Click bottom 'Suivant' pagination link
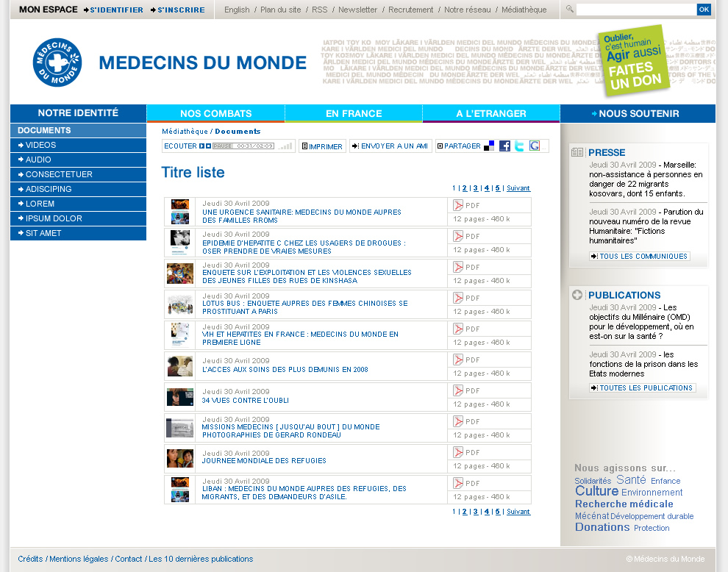The height and width of the screenshot is (572, 728). 518,512
